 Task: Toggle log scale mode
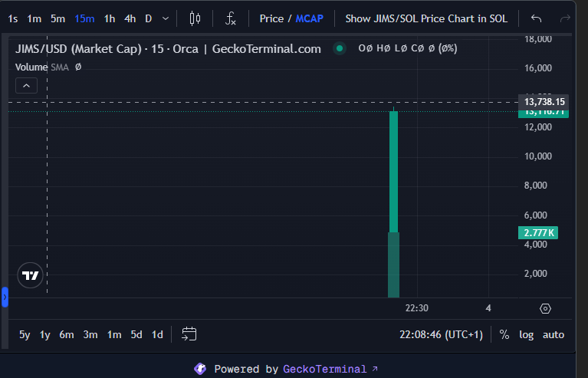[x=526, y=334]
